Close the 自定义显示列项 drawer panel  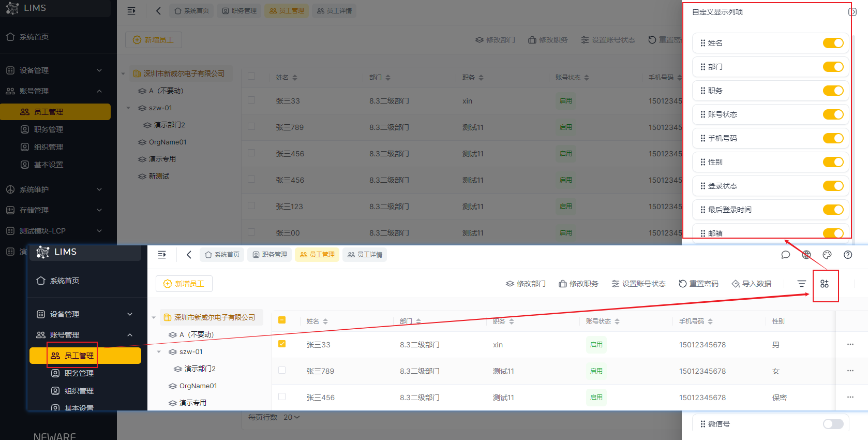[x=852, y=12]
